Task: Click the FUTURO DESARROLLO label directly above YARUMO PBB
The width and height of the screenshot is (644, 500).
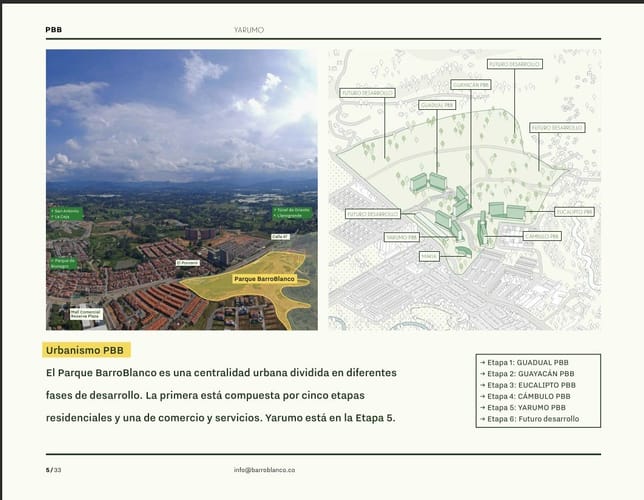Action: [x=373, y=214]
